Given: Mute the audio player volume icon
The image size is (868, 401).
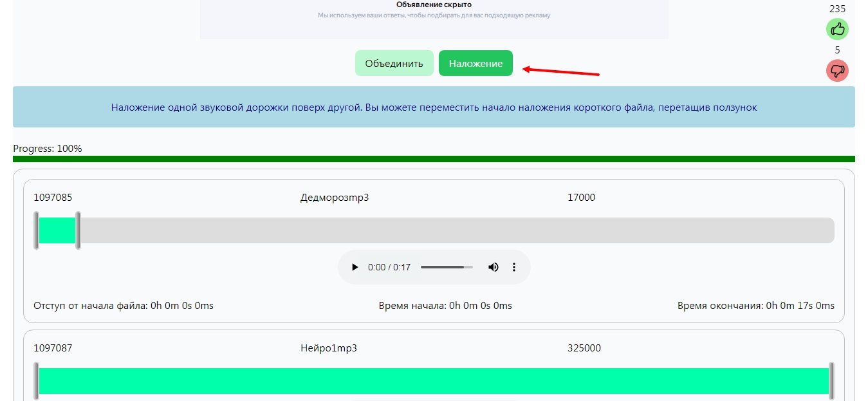Looking at the screenshot, I should 493,266.
